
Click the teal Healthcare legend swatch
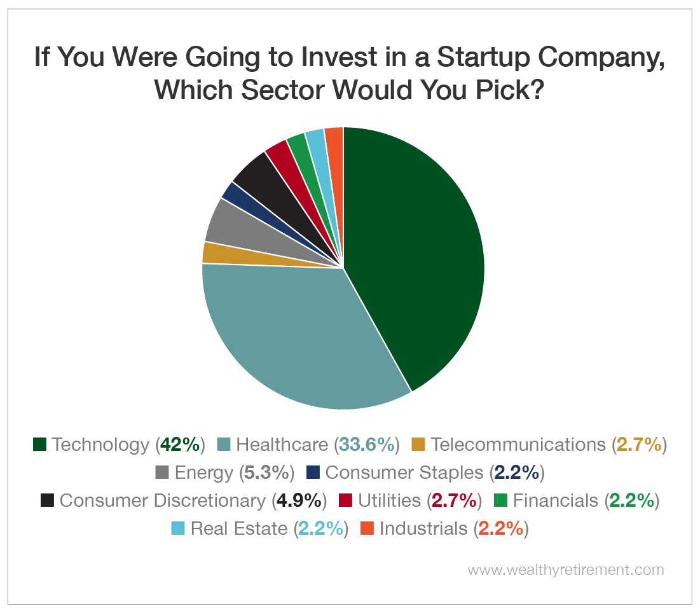click(224, 444)
